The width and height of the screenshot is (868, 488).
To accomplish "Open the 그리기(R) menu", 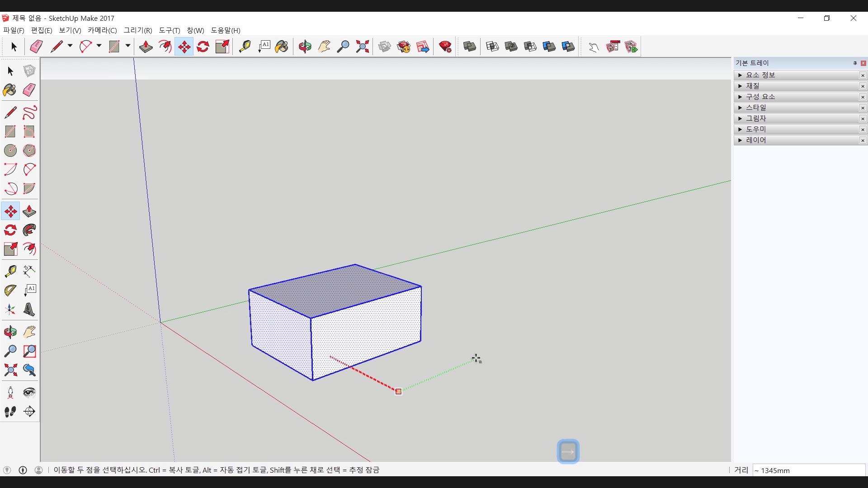I will (x=138, y=30).
